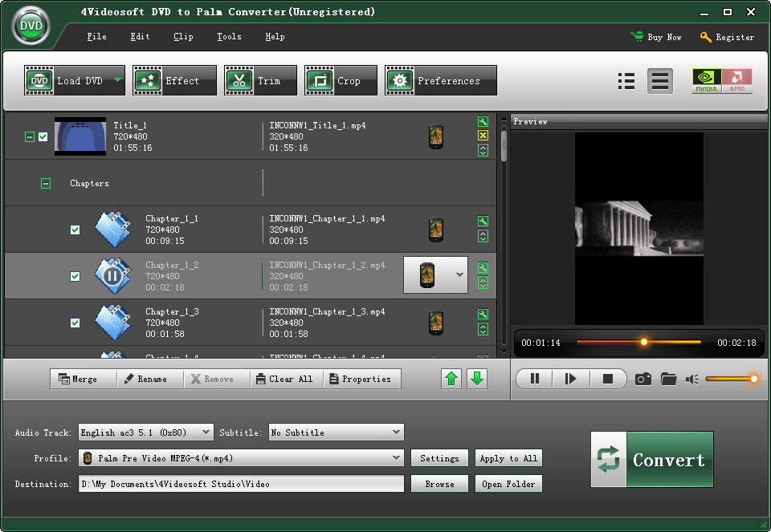Click the Title_1 row up-down reorder icon
This screenshot has height=532, width=771.
483,150
